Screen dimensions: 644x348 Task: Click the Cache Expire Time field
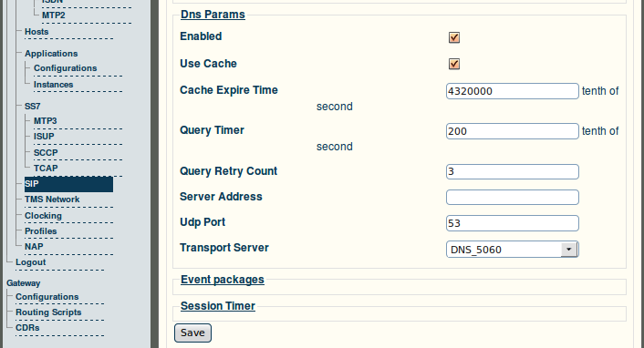pyautogui.click(x=512, y=91)
